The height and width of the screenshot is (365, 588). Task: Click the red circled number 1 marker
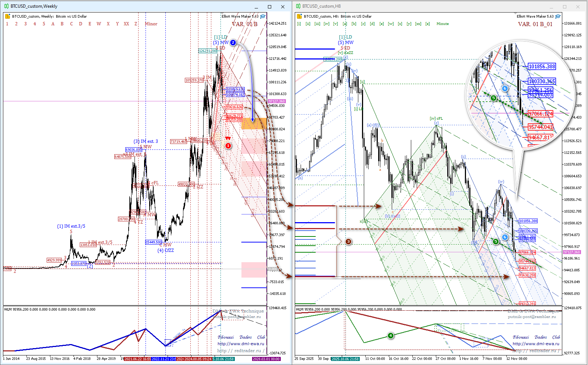[x=228, y=146]
